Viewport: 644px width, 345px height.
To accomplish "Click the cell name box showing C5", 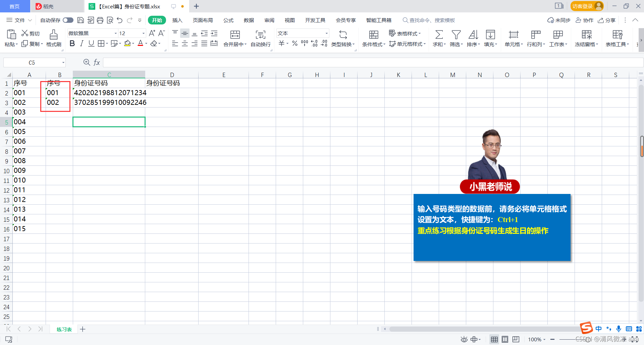I will click(34, 63).
